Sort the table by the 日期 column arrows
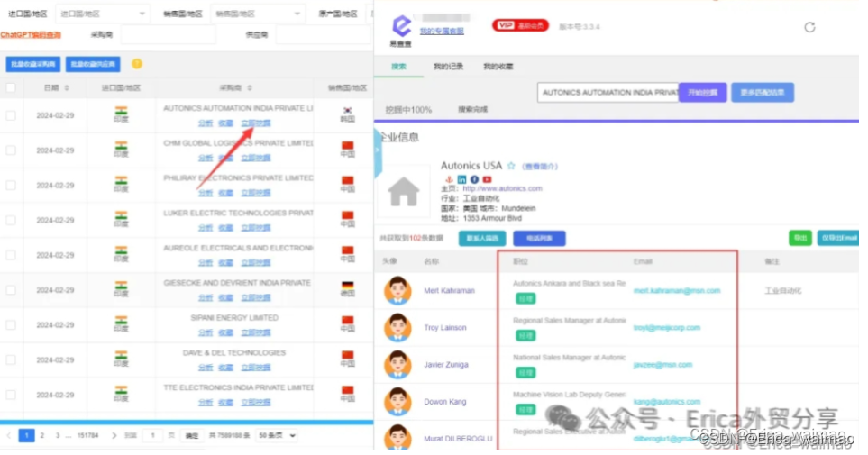Image resolution: width=868 pixels, height=455 pixels. click(x=67, y=88)
